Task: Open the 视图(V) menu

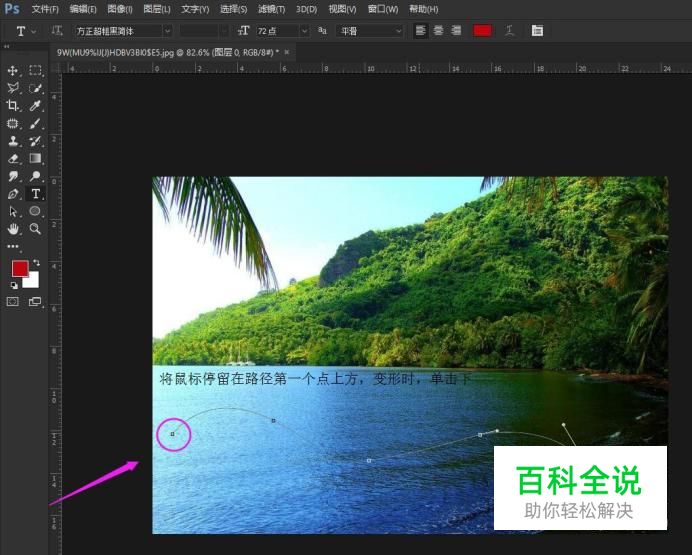Action: point(342,9)
